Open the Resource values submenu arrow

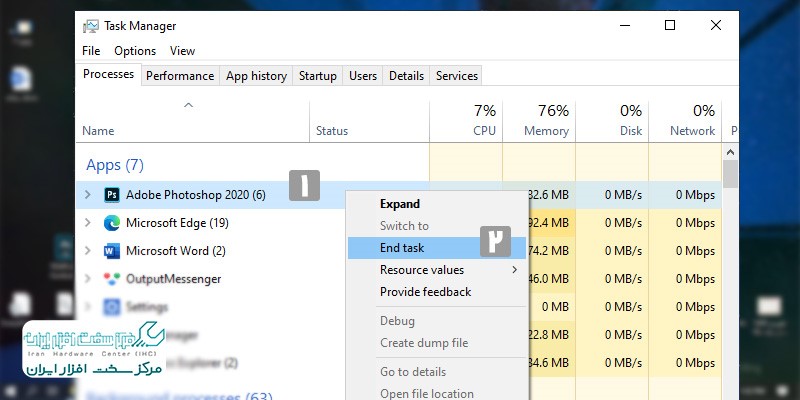[514, 270]
